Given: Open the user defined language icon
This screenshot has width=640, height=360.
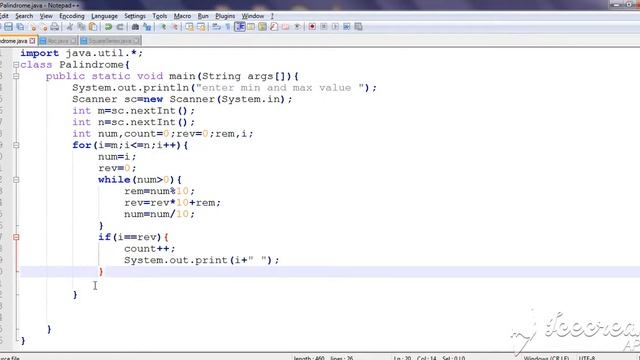Looking at the screenshot, I should tap(251, 27).
